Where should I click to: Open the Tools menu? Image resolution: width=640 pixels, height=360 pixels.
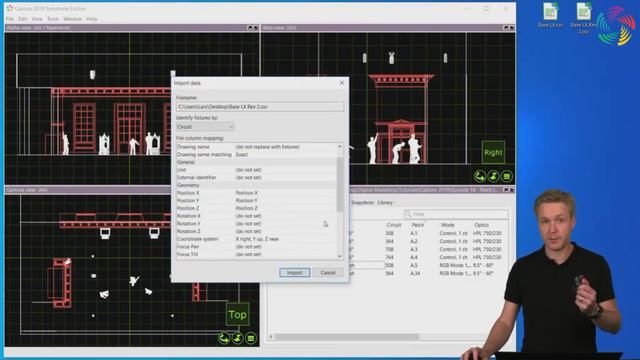click(x=53, y=19)
